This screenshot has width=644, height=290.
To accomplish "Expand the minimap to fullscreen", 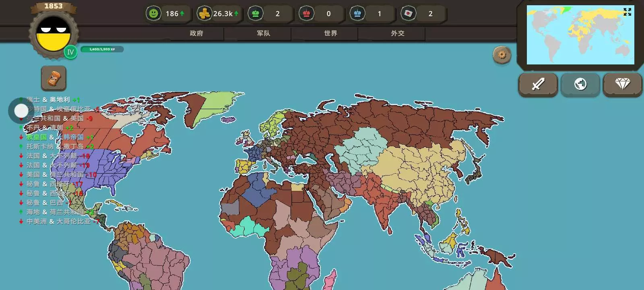I will (x=627, y=12).
